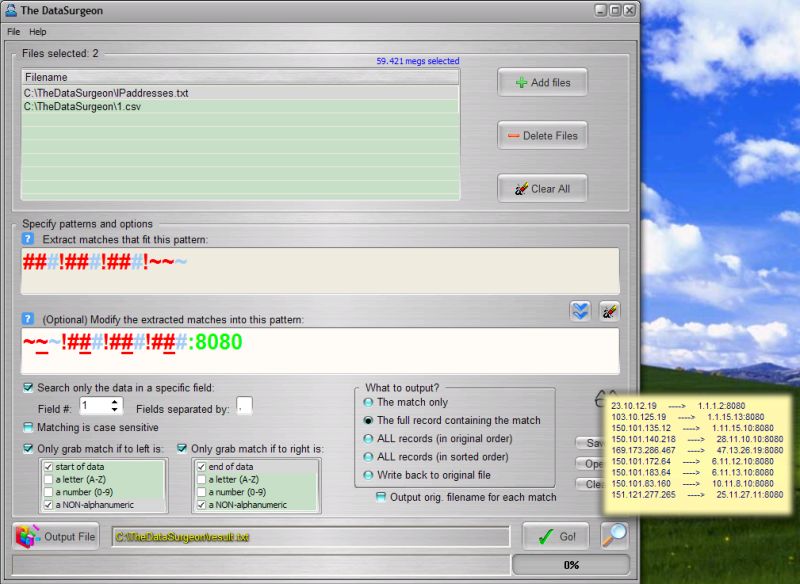Click into the modify pattern field ending in :8080

pos(320,351)
